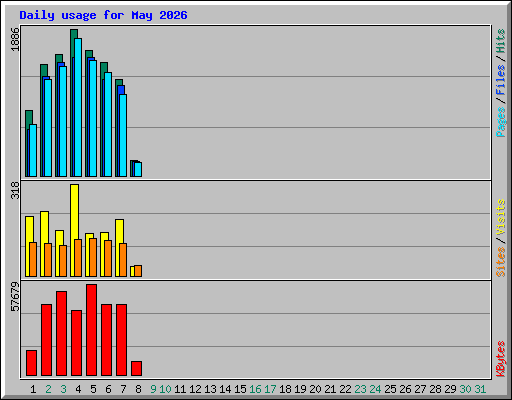Click the green 'Hits' legend label
512x400 pixels.
(x=501, y=41)
